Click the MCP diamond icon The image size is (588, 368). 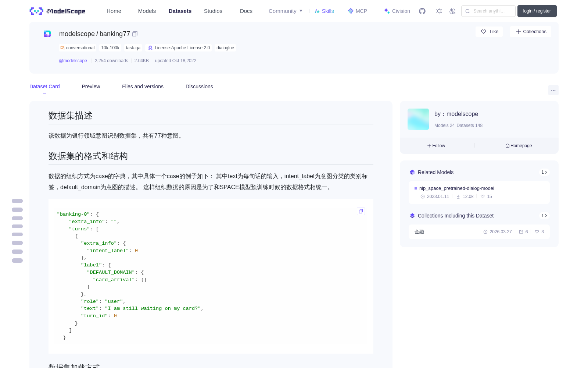pos(351,11)
